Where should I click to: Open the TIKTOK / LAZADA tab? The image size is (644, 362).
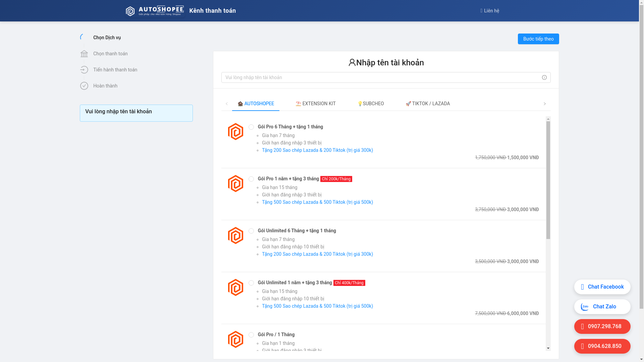pos(428,104)
